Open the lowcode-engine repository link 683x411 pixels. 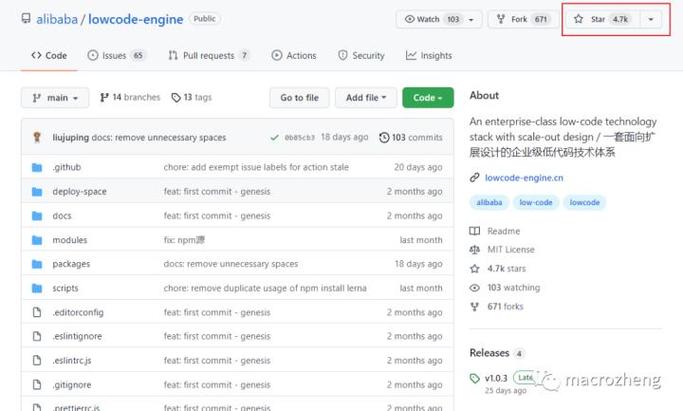pos(135,19)
